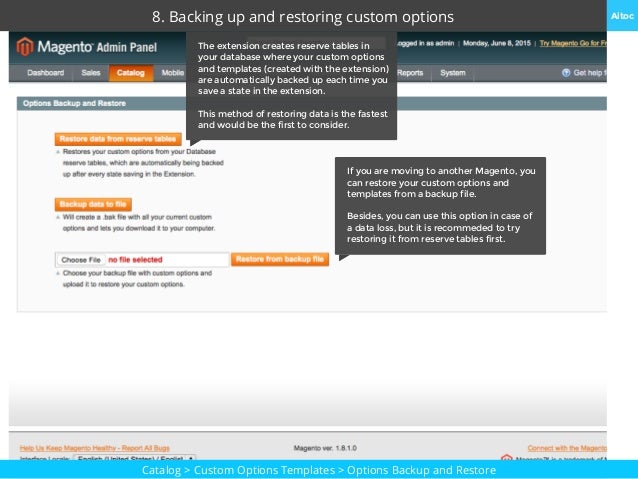Screen dimensions: 638x479
Task: Click the note icon beside Restores your custom options
Action: tap(58, 152)
